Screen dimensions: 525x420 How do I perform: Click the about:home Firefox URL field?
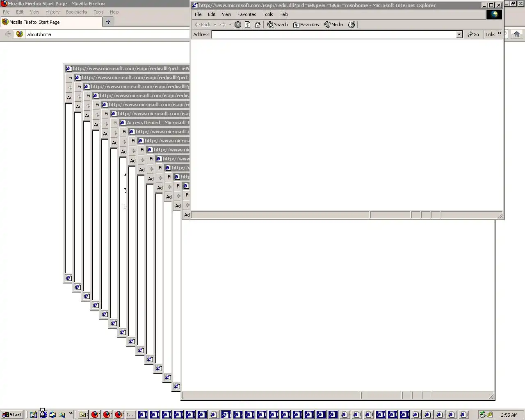pos(107,34)
